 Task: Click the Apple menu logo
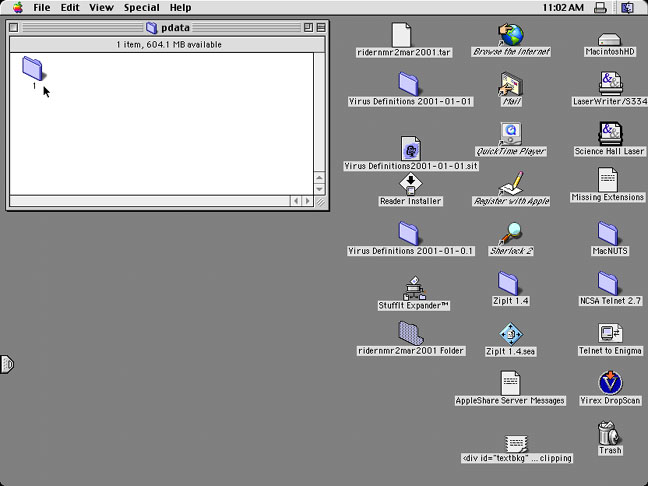(x=17, y=7)
